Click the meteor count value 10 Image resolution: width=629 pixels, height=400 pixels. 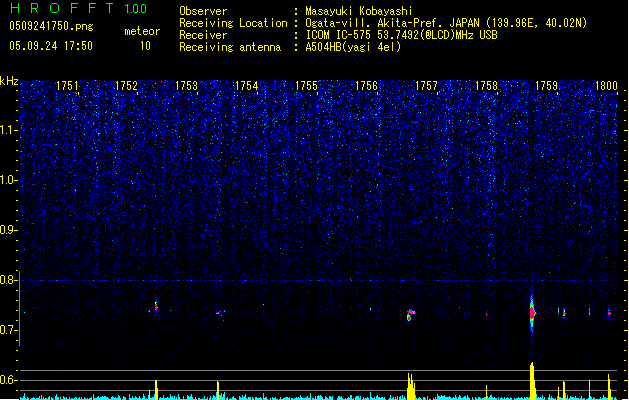(x=145, y=46)
